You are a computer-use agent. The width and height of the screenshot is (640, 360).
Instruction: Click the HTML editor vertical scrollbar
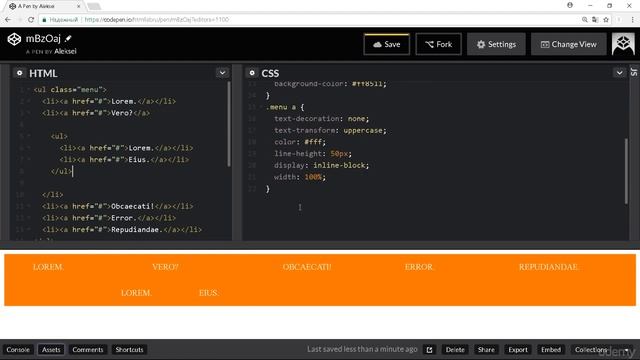coord(229,124)
